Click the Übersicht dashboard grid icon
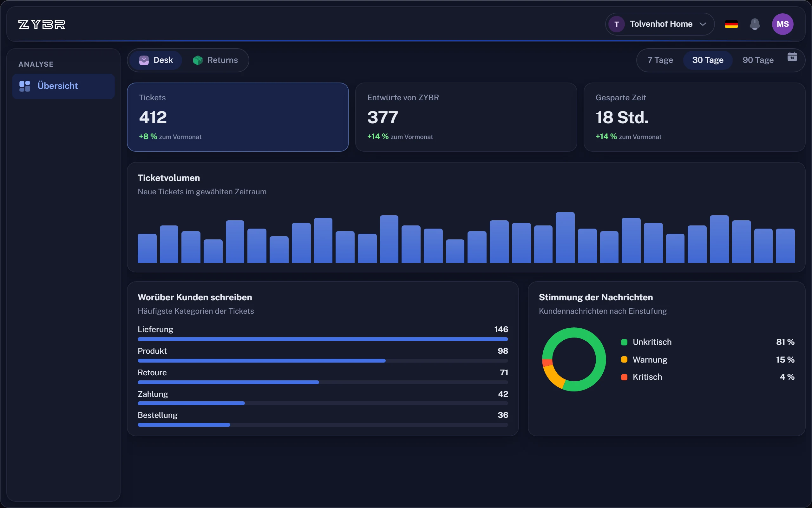Image resolution: width=812 pixels, height=508 pixels. 24,86
